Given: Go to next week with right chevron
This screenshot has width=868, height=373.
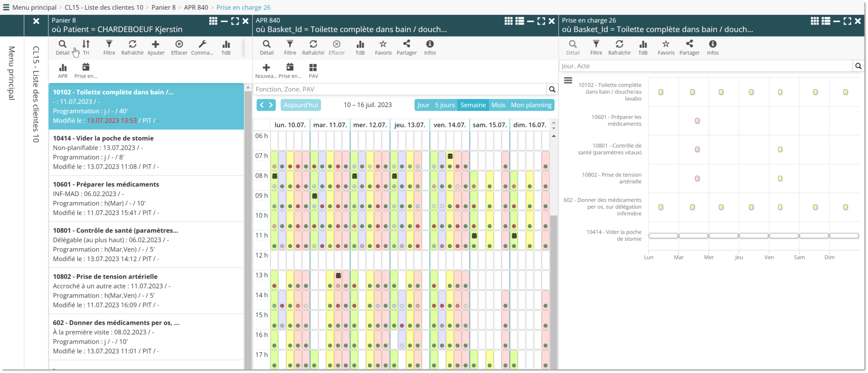Looking at the screenshot, I should [x=271, y=105].
